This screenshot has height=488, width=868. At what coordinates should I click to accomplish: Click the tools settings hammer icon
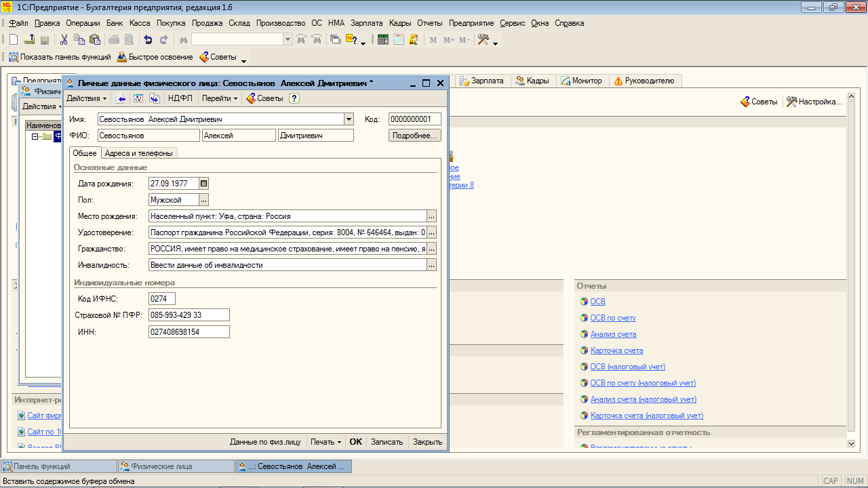click(x=484, y=39)
